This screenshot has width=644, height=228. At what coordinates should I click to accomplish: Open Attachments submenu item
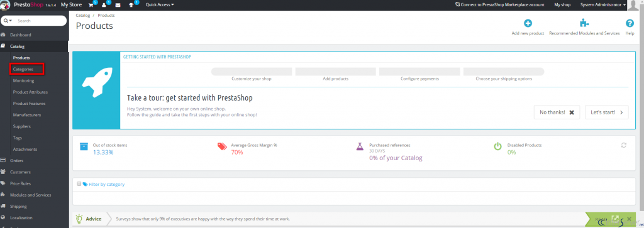(25, 149)
